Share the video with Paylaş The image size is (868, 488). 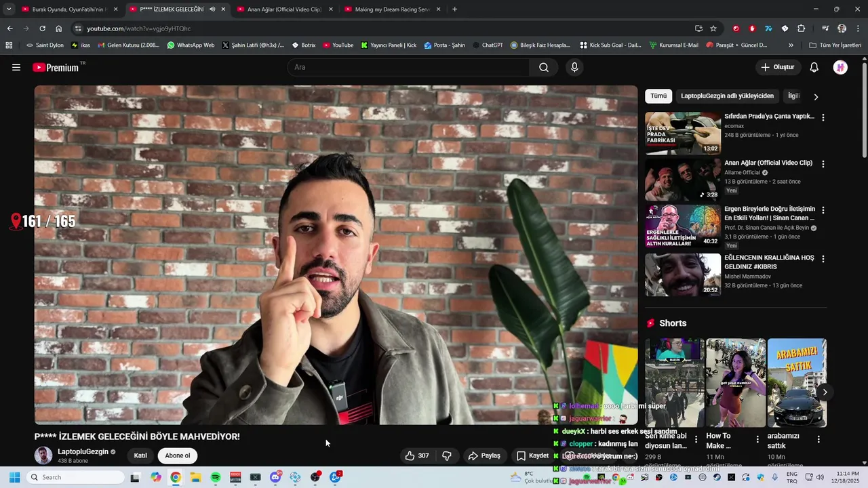click(484, 455)
